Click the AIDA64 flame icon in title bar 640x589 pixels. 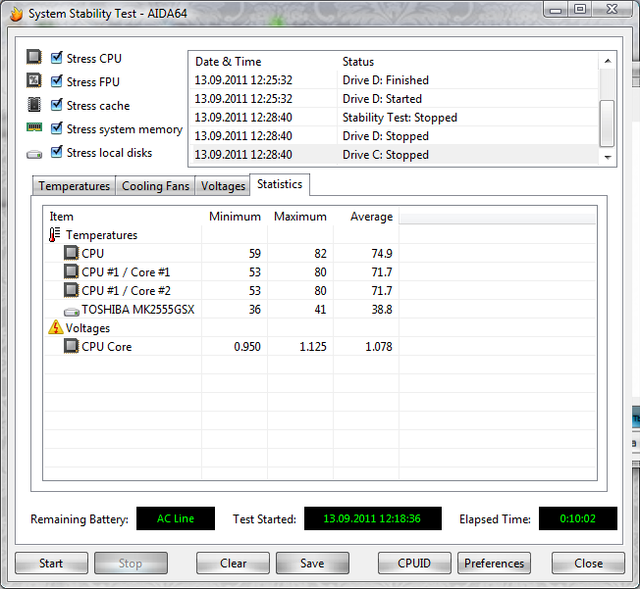tap(13, 13)
